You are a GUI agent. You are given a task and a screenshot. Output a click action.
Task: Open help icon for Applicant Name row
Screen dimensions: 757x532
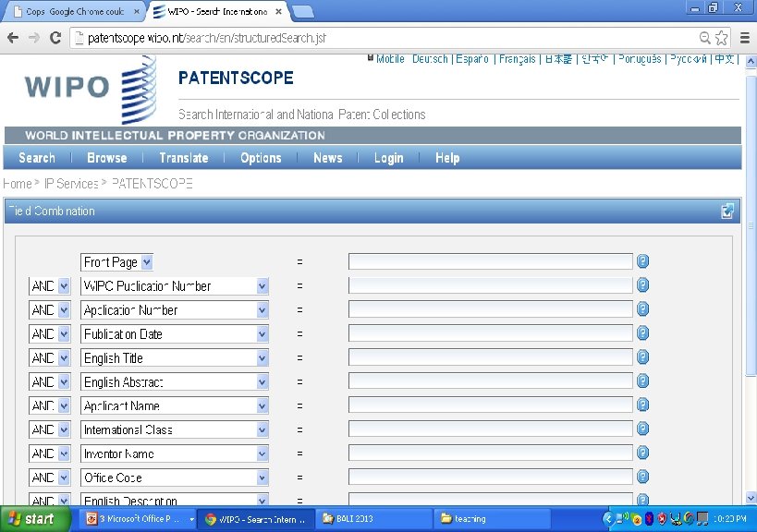642,405
